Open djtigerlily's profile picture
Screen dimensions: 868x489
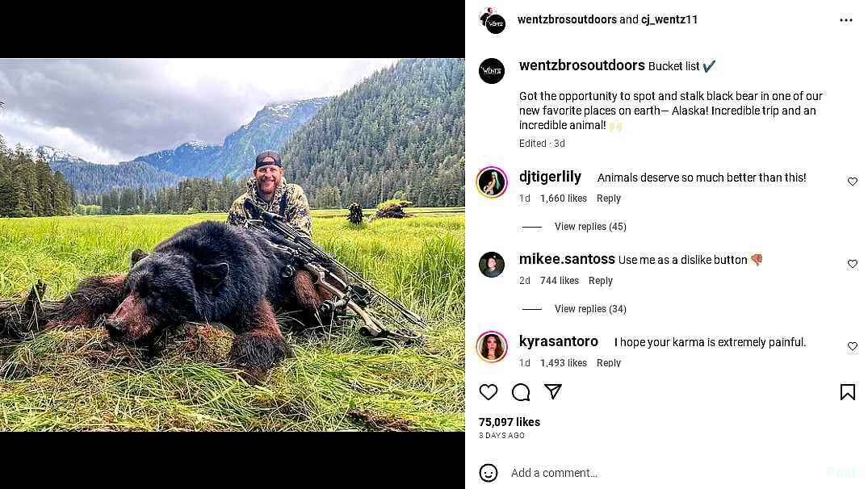point(492,182)
